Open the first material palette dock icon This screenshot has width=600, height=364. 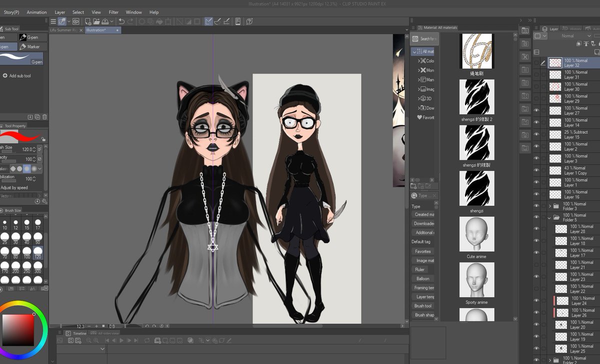pyautogui.click(x=524, y=31)
